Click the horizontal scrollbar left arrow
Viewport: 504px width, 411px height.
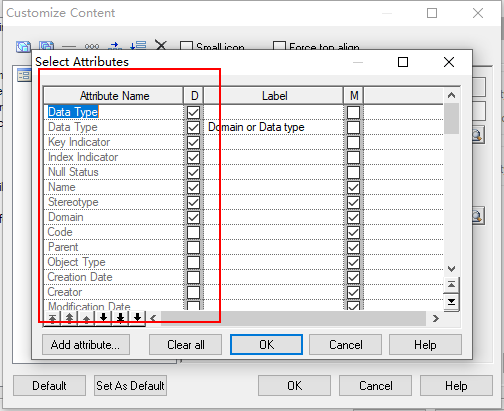click(x=153, y=318)
